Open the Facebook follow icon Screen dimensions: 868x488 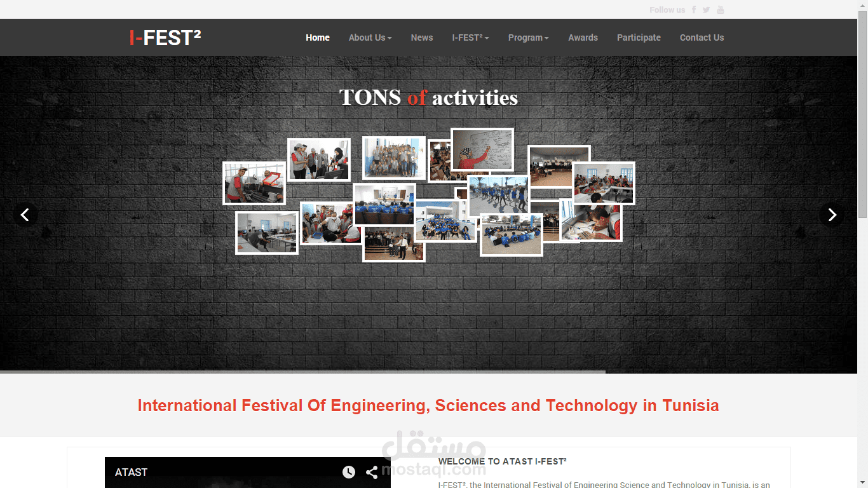pyautogui.click(x=693, y=10)
